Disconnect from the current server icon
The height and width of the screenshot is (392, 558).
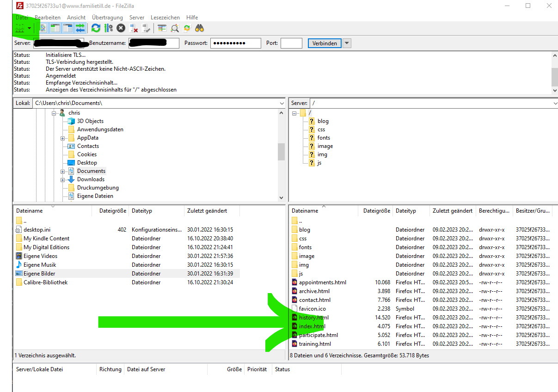pyautogui.click(x=134, y=28)
